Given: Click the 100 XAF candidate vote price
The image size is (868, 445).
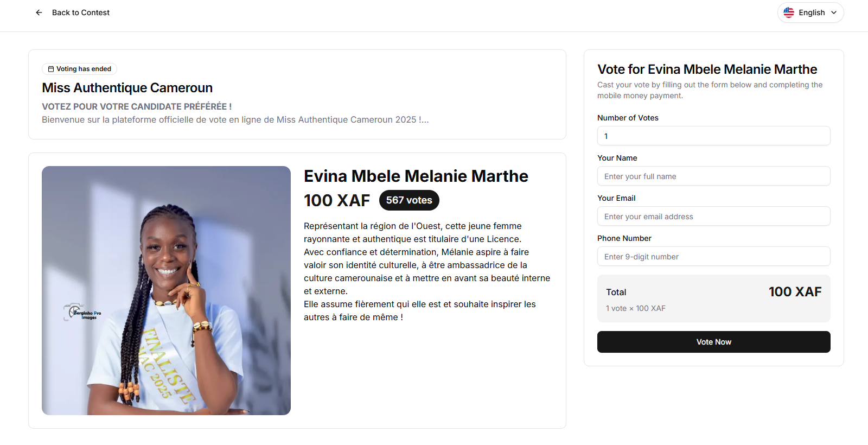Looking at the screenshot, I should pos(336,201).
